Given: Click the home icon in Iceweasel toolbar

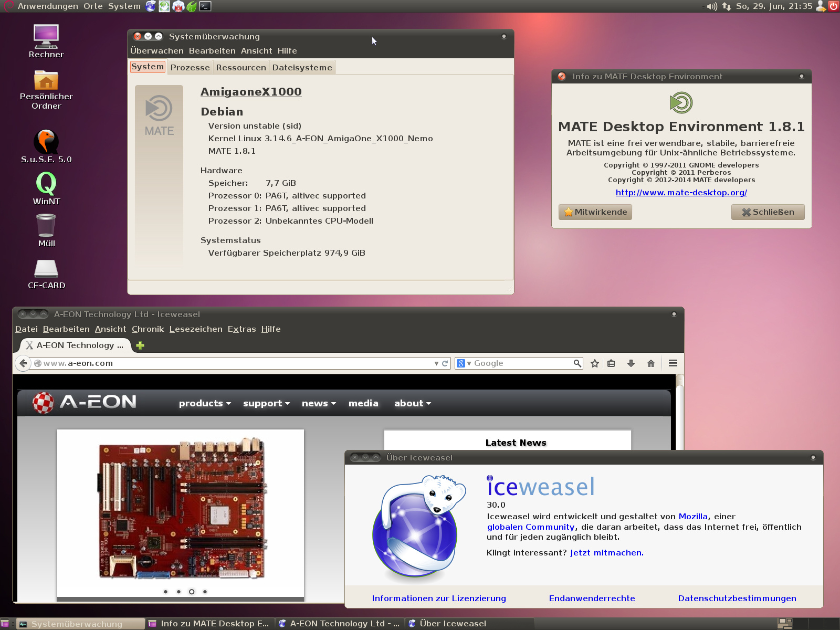Looking at the screenshot, I should pos(651,363).
